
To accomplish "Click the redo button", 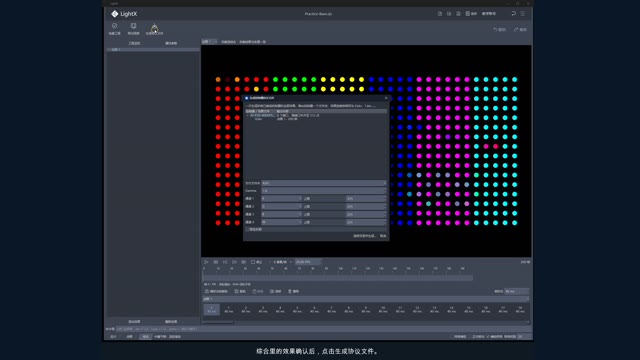I will coord(520,29).
